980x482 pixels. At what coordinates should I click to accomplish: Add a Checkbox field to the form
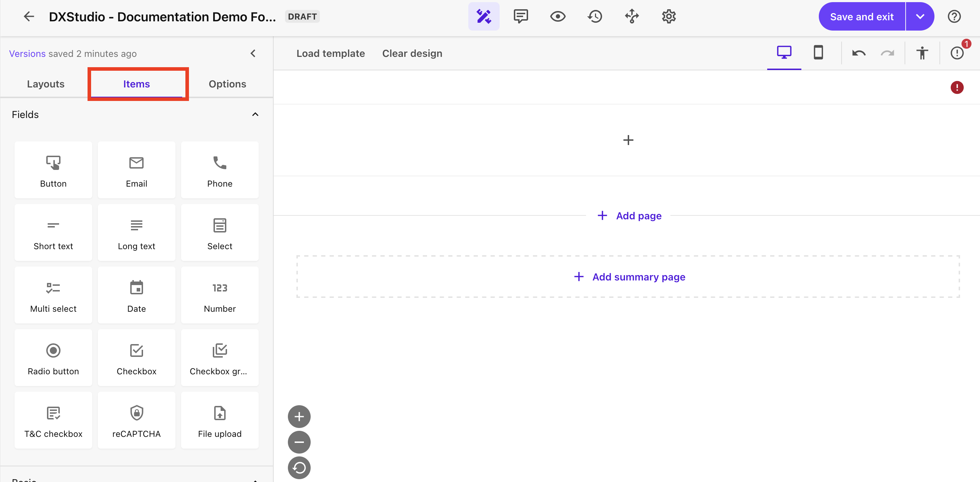click(136, 357)
